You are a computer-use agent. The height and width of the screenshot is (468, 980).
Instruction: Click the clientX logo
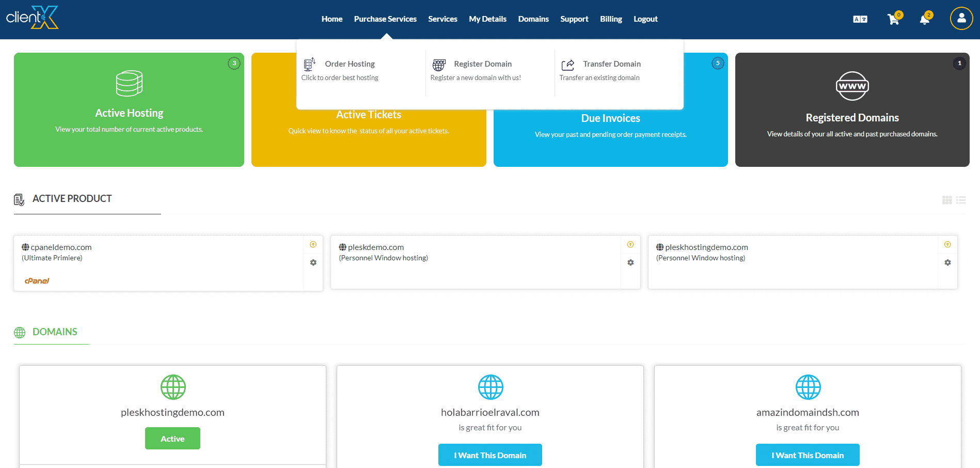pyautogui.click(x=32, y=18)
